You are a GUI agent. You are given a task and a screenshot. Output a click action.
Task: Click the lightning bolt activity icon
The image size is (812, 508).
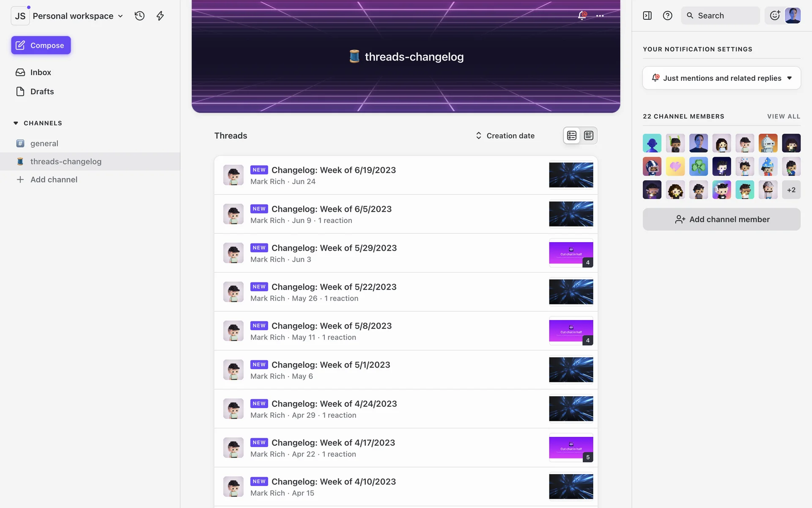pyautogui.click(x=160, y=16)
